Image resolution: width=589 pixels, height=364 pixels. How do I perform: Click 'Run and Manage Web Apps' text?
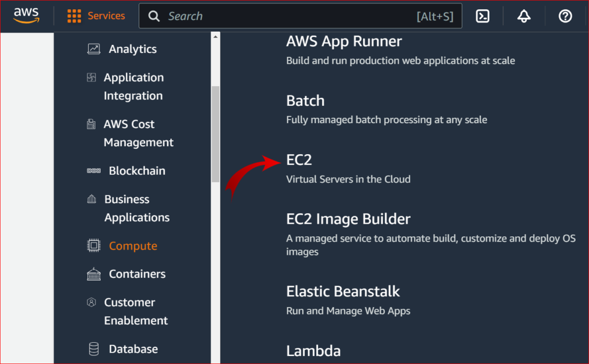point(348,311)
